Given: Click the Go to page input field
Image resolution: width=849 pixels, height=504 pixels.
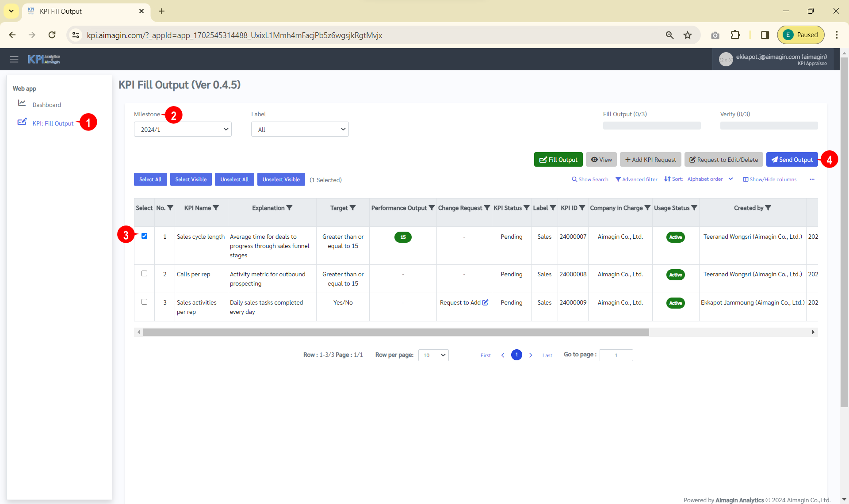Looking at the screenshot, I should 616,355.
